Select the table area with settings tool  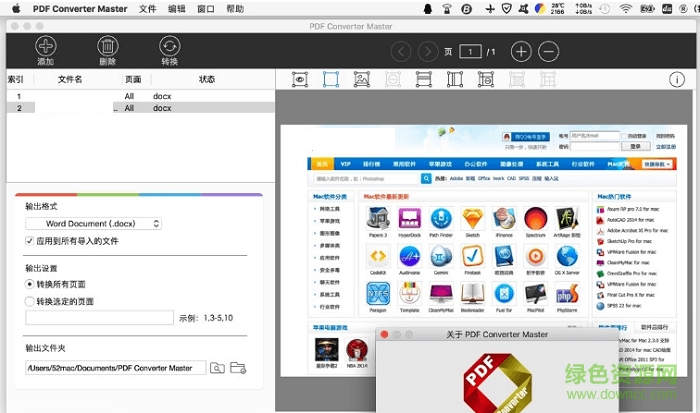[x=486, y=79]
